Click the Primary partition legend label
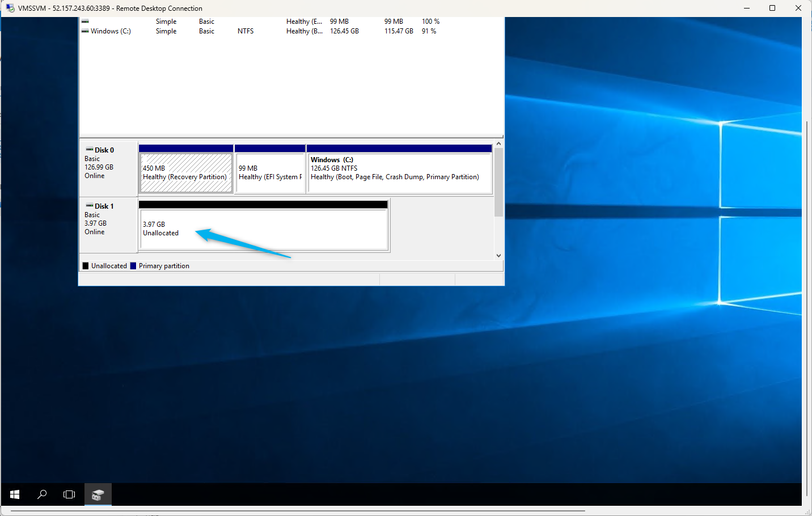 164,266
